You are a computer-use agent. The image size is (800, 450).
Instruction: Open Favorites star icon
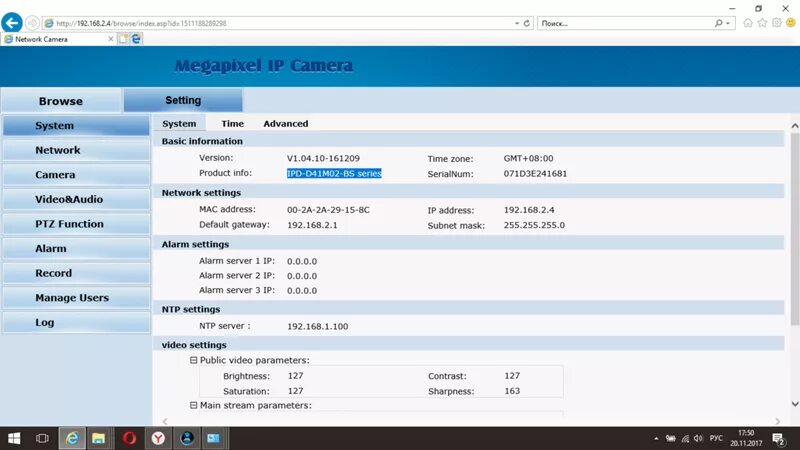coord(762,23)
